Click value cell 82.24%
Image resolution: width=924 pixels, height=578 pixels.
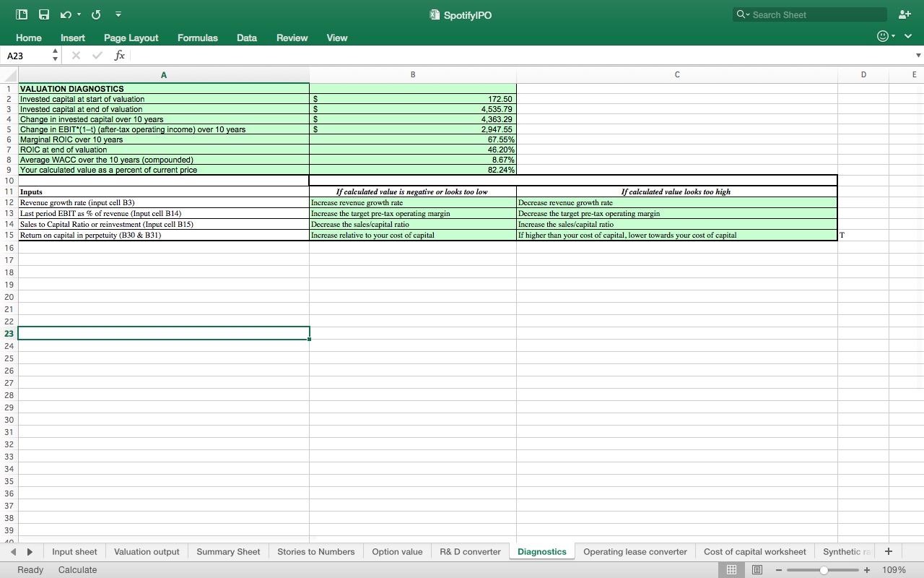click(413, 170)
